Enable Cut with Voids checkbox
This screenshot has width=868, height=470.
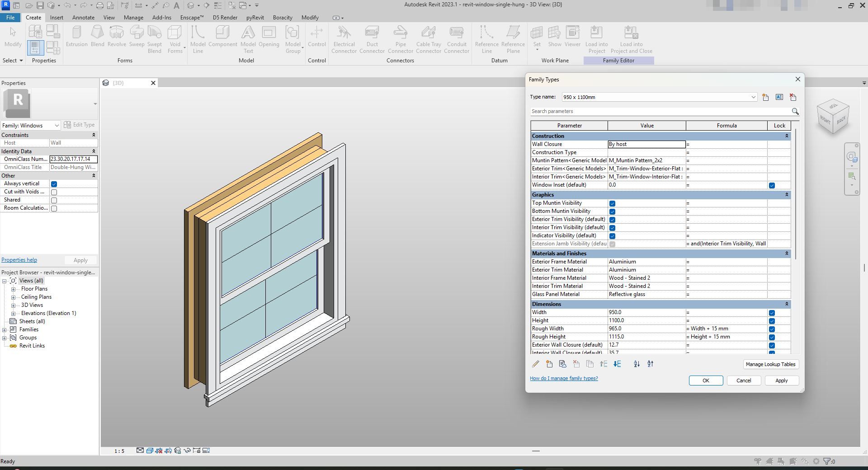54,192
